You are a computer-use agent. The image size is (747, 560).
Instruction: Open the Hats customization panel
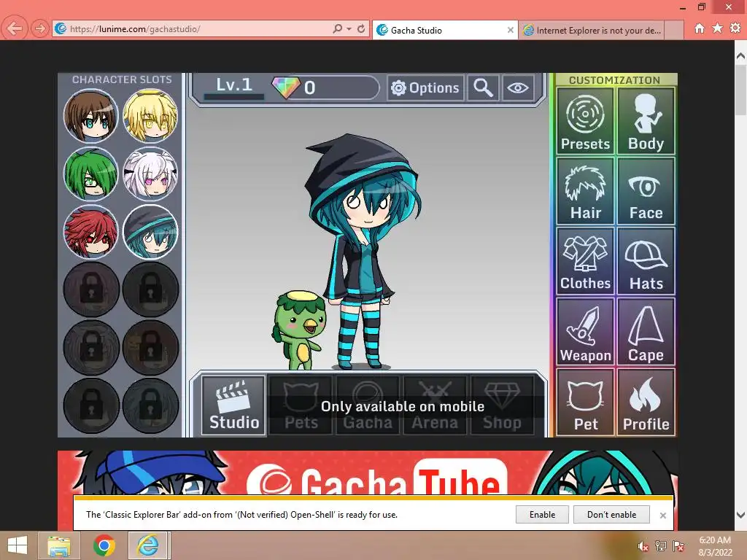tap(646, 261)
